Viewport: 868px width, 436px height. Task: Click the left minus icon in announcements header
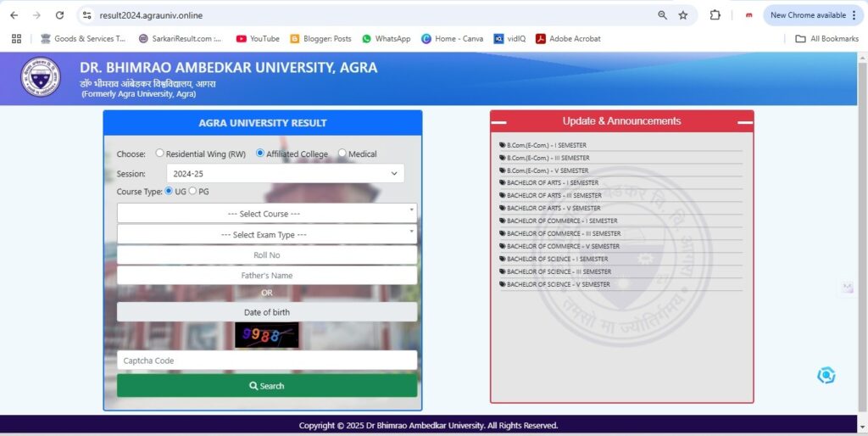pos(498,122)
